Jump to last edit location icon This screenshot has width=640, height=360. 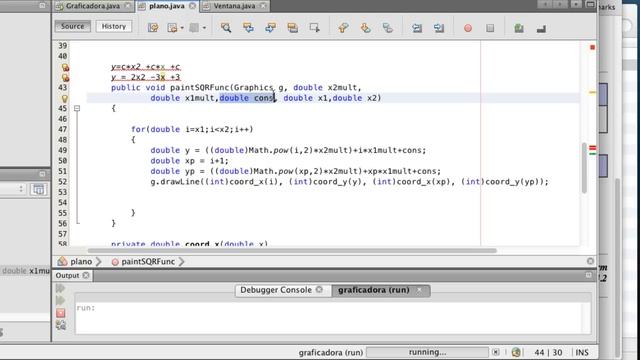153,28
